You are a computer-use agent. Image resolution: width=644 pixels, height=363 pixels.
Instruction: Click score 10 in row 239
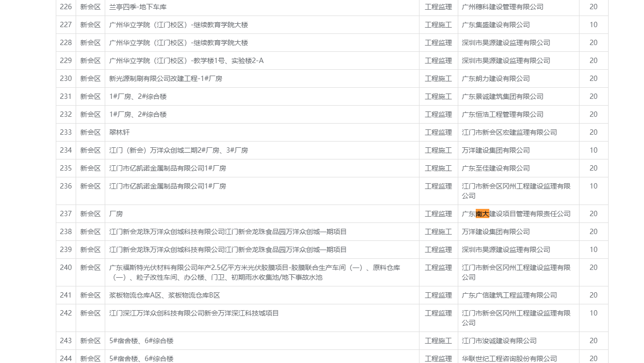click(594, 250)
